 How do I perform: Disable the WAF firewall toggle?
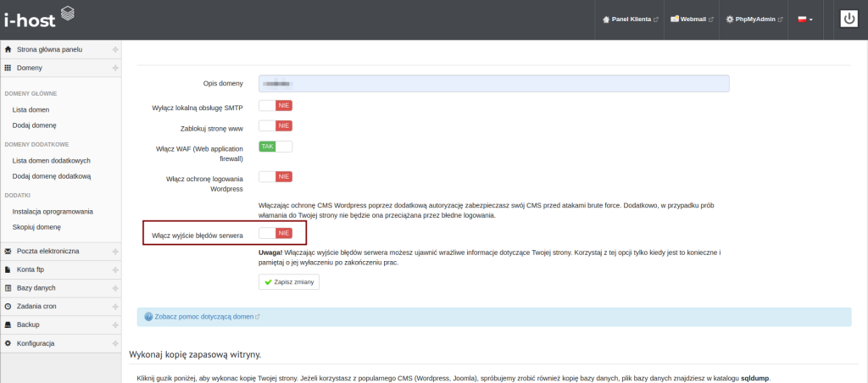pos(275,147)
